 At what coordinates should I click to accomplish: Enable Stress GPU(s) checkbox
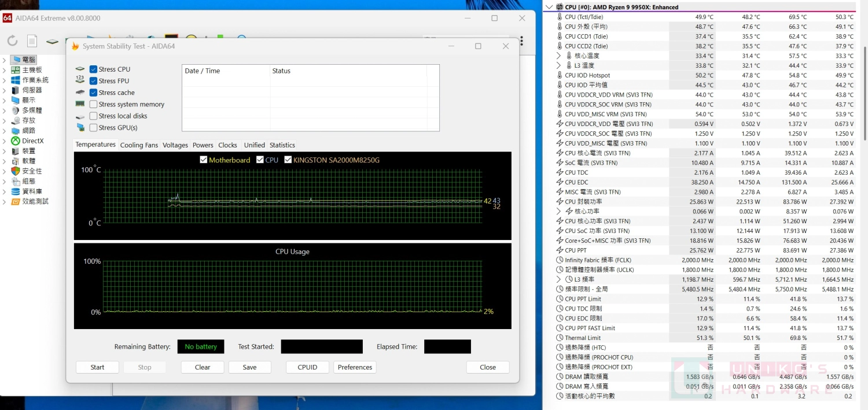pyautogui.click(x=93, y=128)
